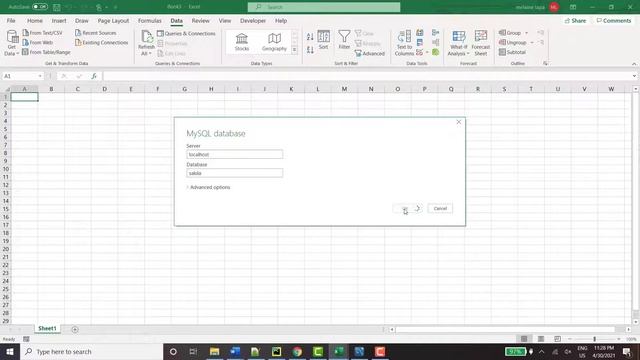Click the Insert Function fx icon

94,76
